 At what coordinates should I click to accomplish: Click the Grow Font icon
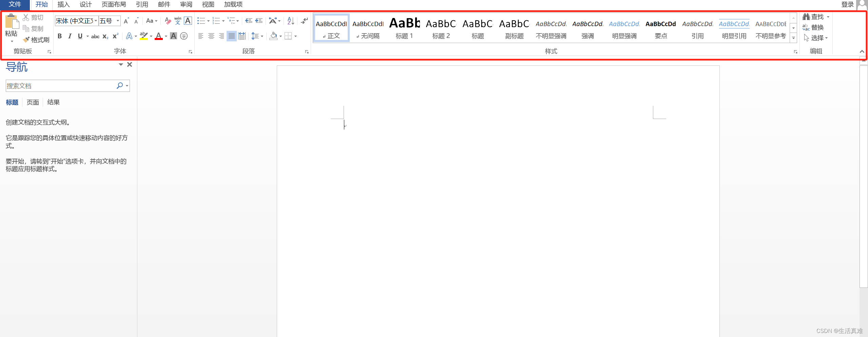126,21
